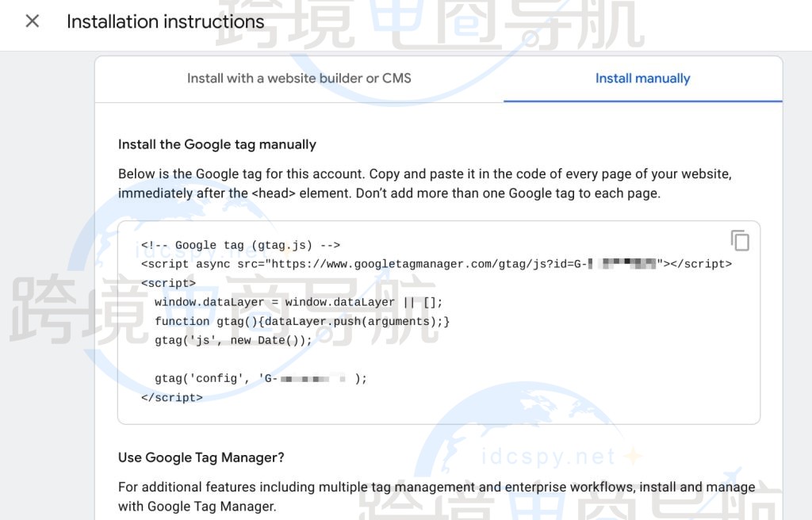Close the Installation instructions dialog
This screenshot has width=812, height=520.
click(x=32, y=21)
